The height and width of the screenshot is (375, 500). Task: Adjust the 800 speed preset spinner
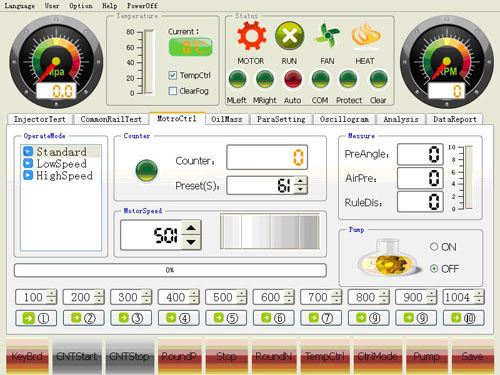(384, 297)
